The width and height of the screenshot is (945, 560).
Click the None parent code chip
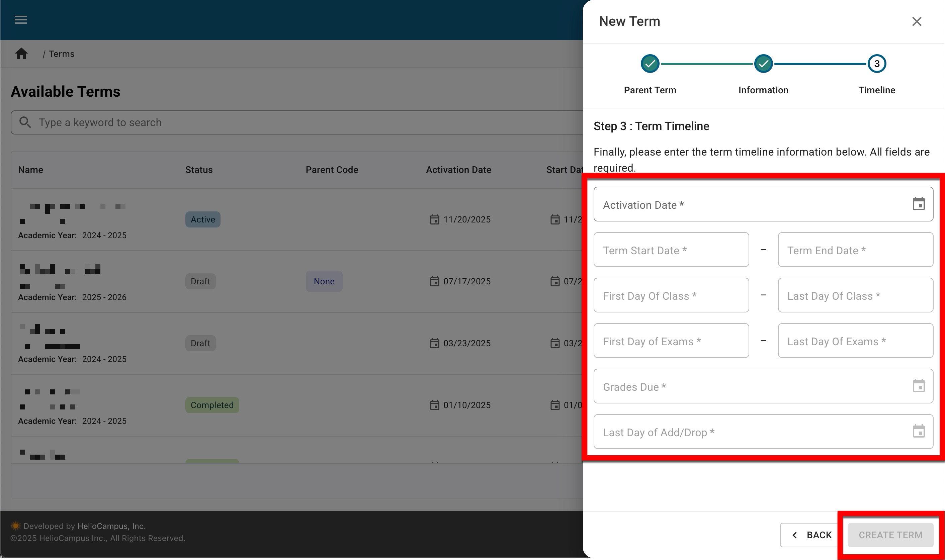324,281
